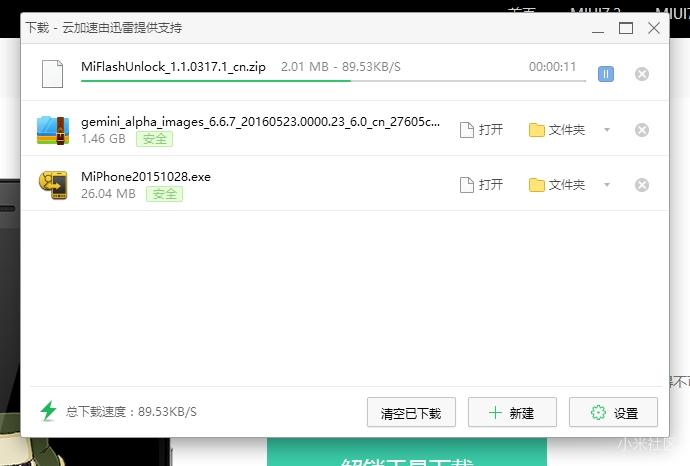Screen dimensions: 690x466
Task: Click the 安全 badge under MiPhone20151028.exe
Action: 165,194
